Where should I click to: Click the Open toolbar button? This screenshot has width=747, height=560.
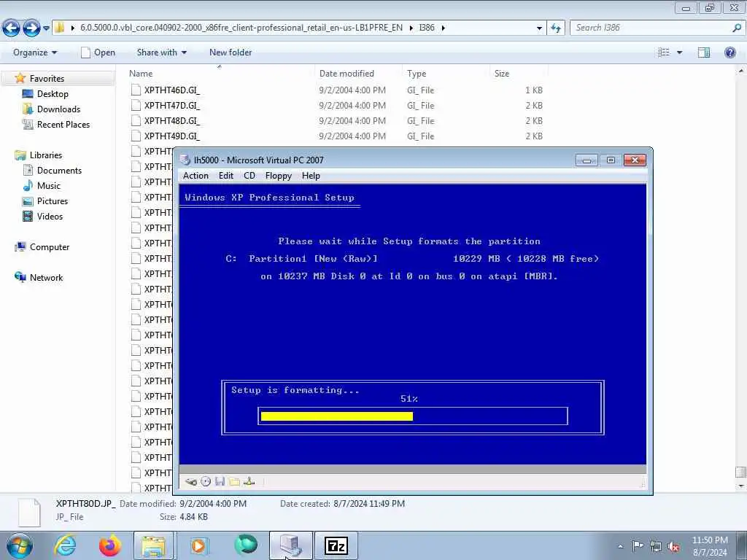(98, 52)
